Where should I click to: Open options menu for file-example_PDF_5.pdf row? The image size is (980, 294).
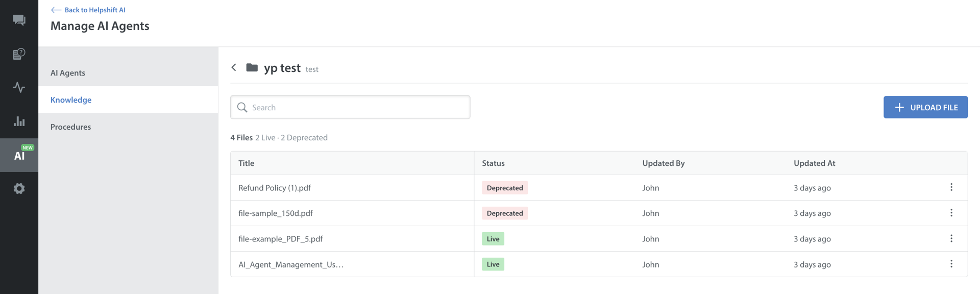[951, 238]
